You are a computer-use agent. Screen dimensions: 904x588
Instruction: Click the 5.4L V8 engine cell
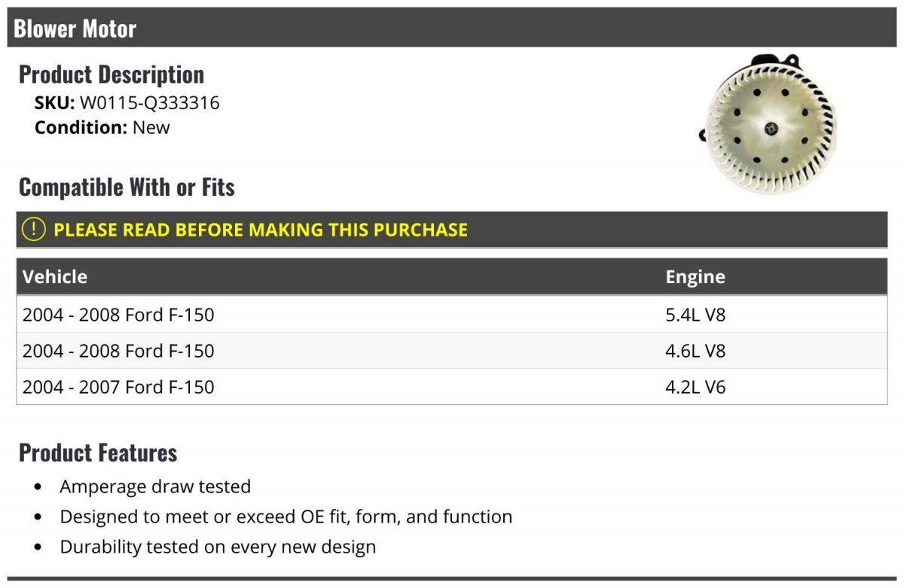tap(695, 314)
